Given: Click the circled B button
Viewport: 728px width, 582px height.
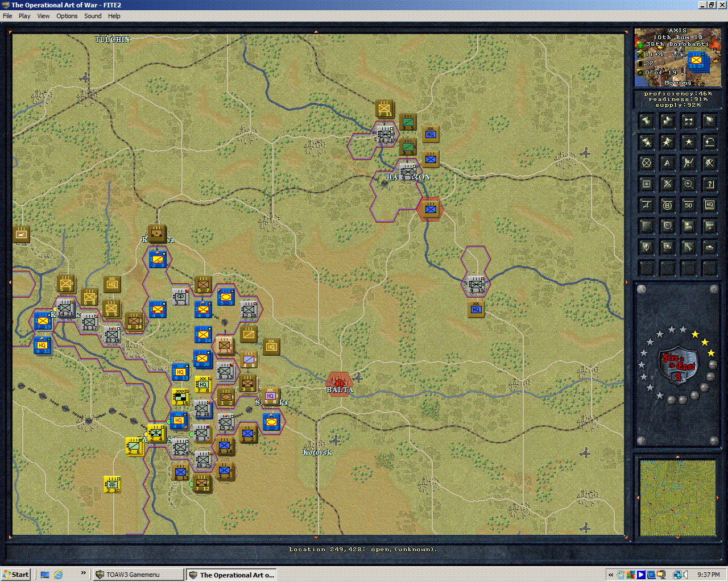Looking at the screenshot, I should 667,205.
